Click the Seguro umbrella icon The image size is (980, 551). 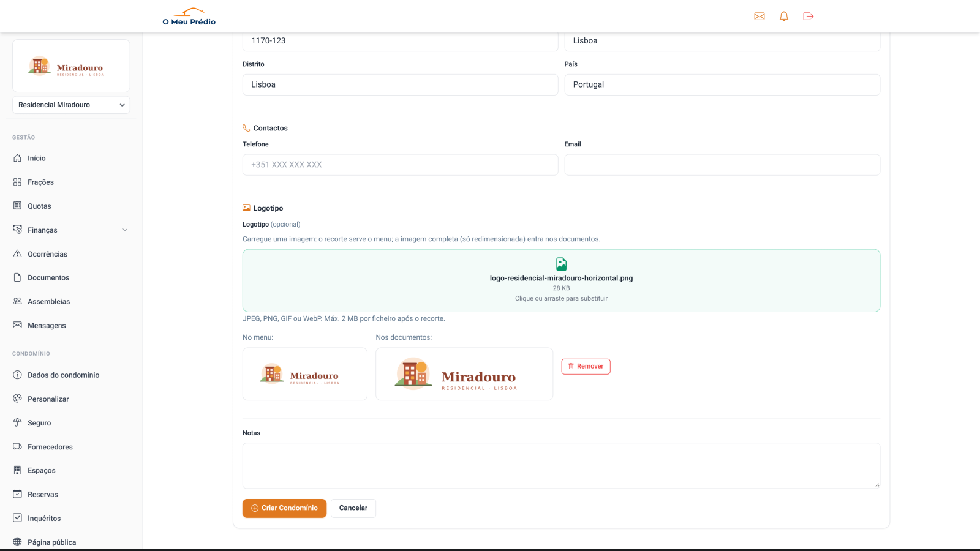click(x=17, y=422)
